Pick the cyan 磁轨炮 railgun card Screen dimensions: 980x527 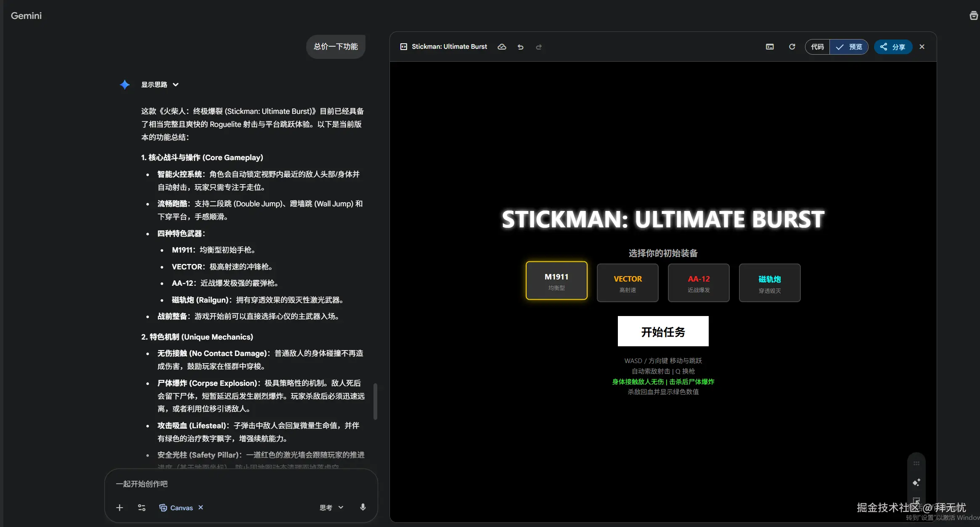pos(769,283)
